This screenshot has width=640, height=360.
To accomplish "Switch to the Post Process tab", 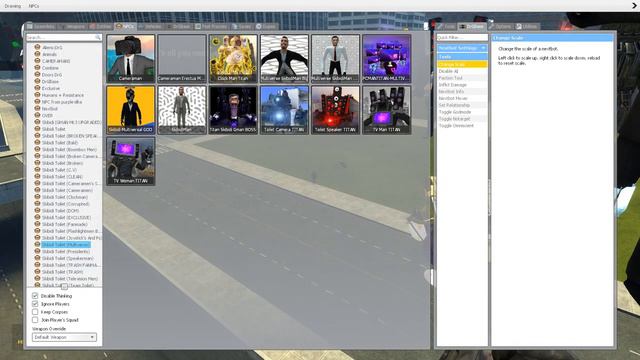I will (x=211, y=27).
